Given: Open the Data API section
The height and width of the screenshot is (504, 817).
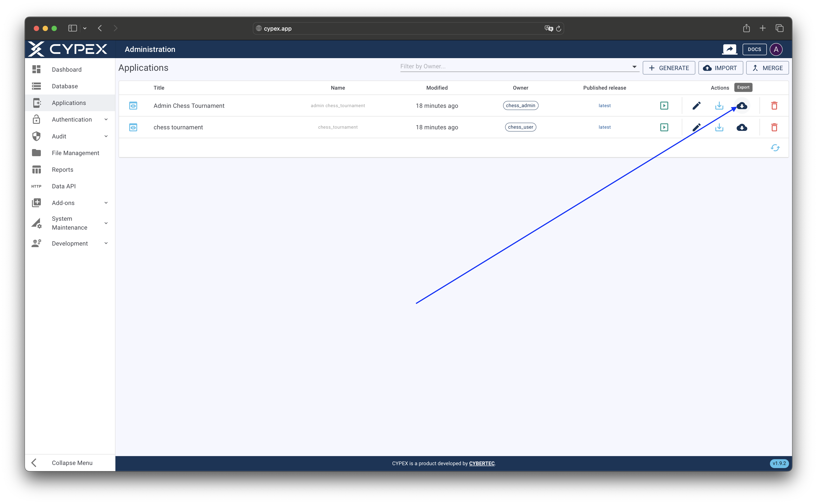Looking at the screenshot, I should (63, 186).
